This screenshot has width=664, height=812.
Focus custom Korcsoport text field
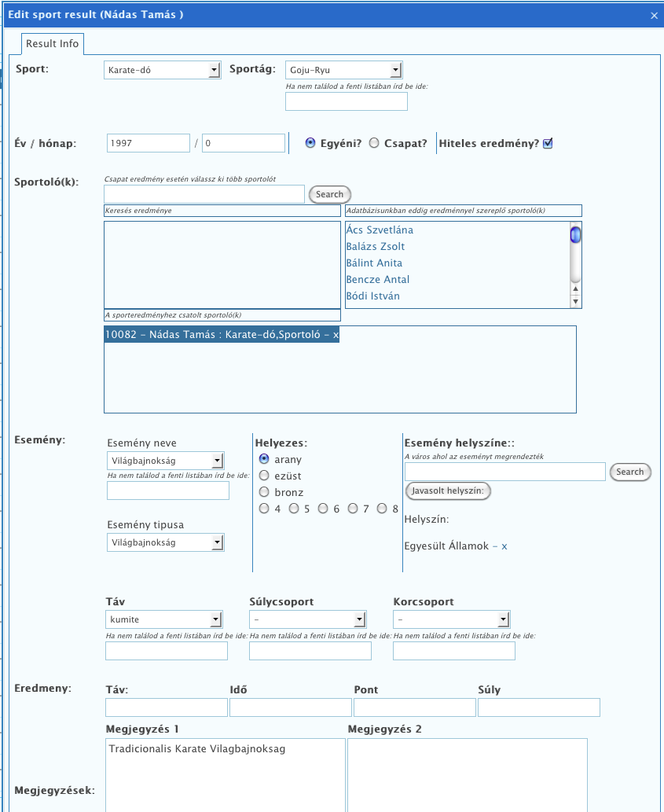click(454, 651)
